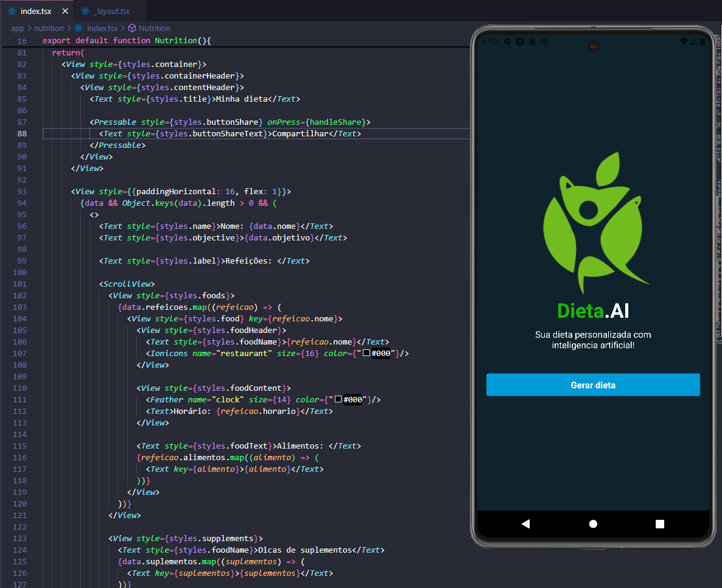Click the settings gear in phone status bar
Viewport: 722px width, 588px height.
507,42
